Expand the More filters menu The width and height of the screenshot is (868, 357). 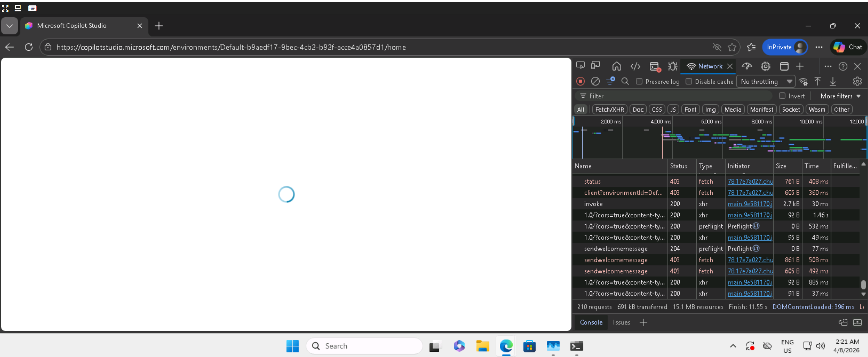point(840,96)
